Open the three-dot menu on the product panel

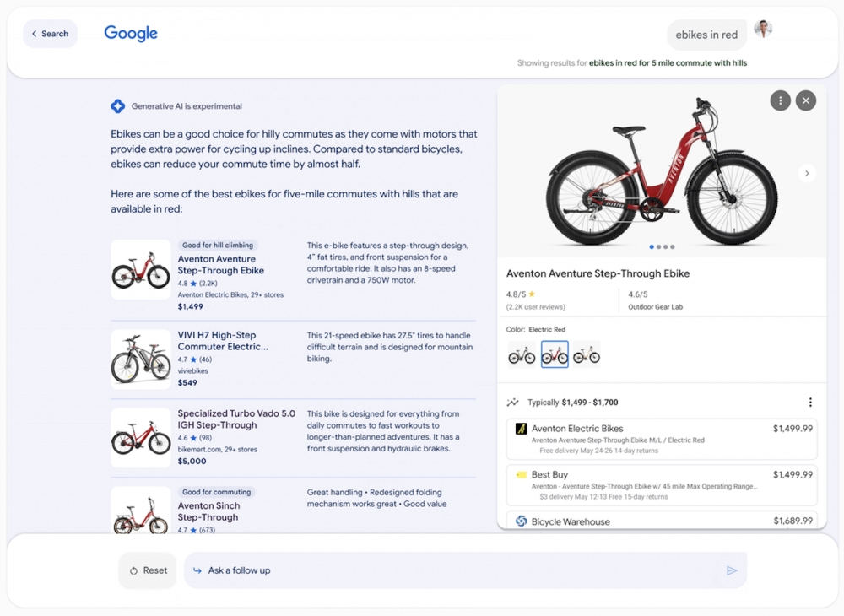coord(780,100)
